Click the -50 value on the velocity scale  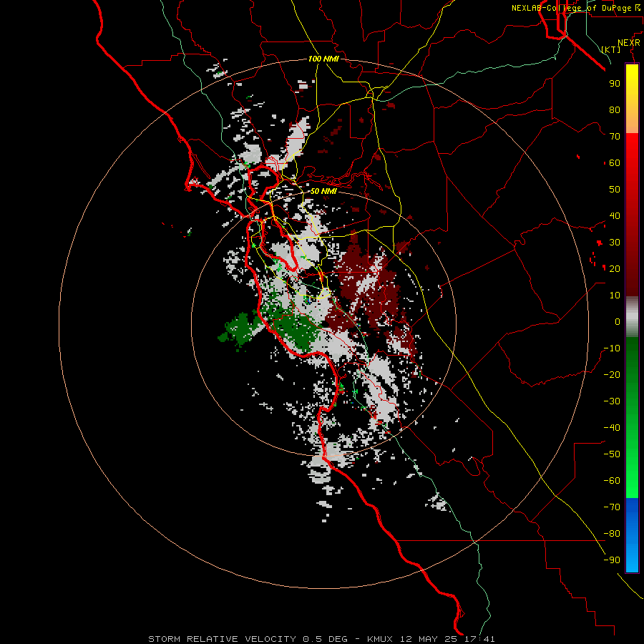[x=612, y=454]
